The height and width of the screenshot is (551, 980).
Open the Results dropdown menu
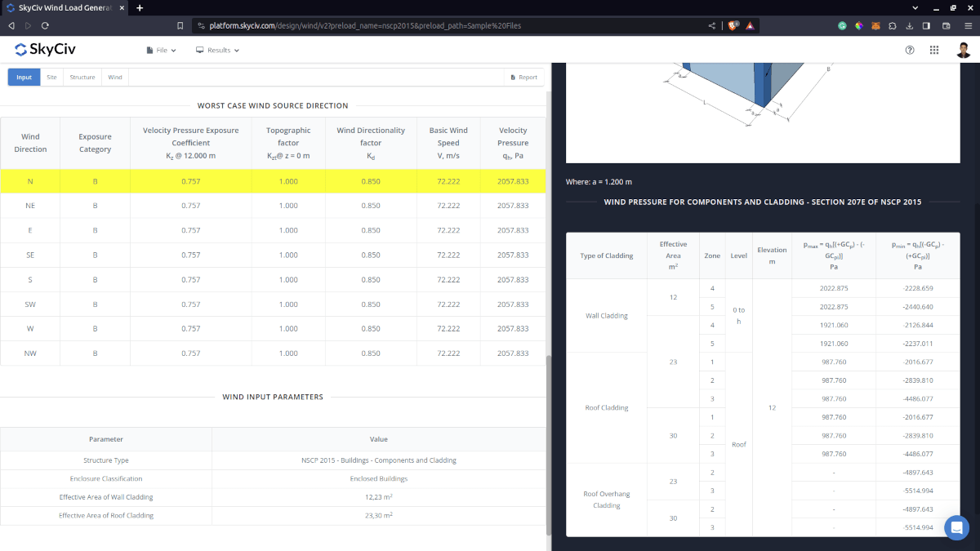pos(217,49)
